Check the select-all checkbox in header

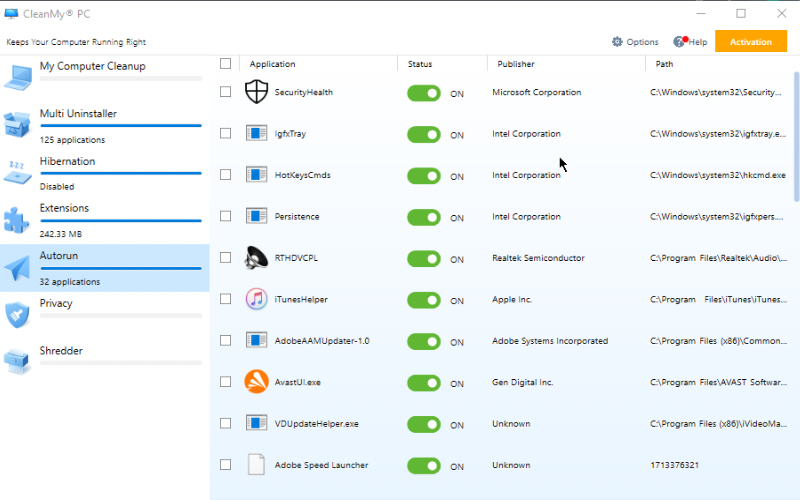point(226,63)
